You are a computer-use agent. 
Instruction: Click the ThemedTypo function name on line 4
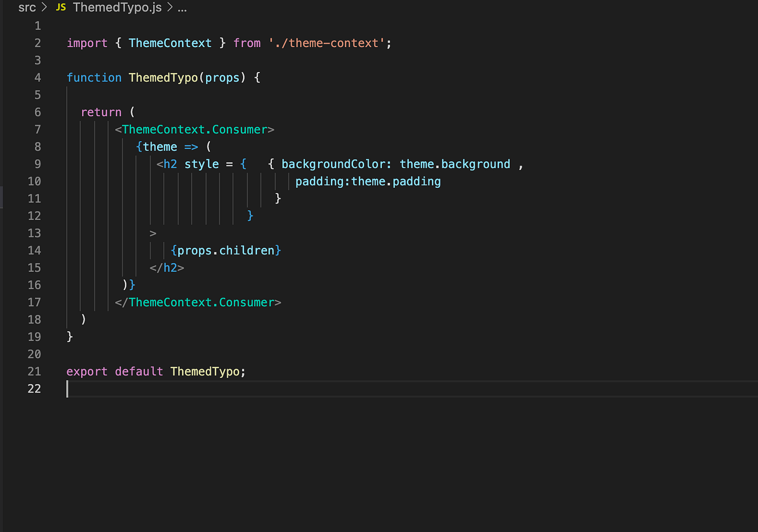click(162, 77)
